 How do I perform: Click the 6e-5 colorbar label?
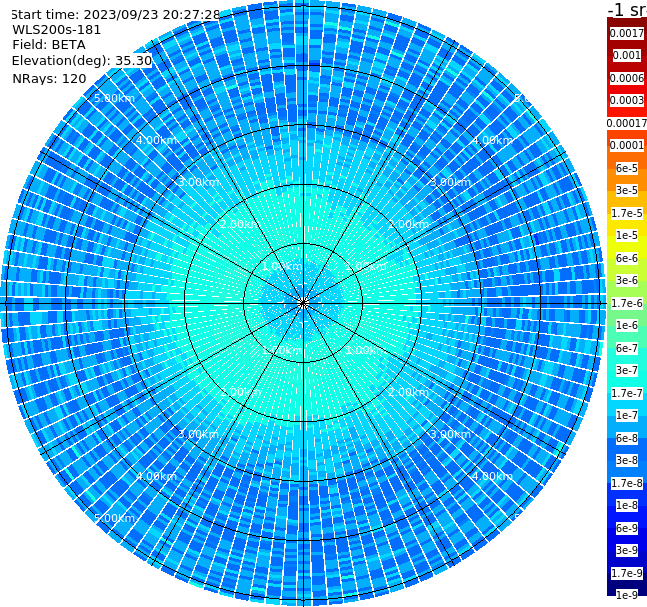(627, 168)
